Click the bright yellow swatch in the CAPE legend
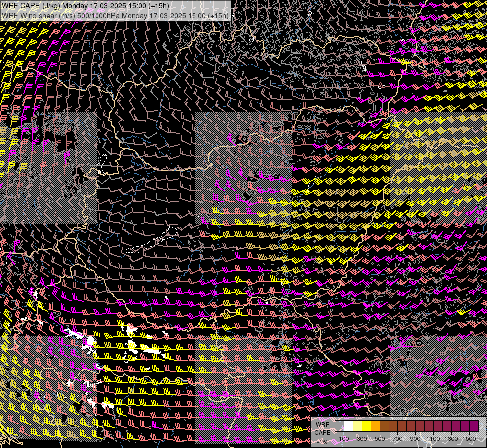The height and width of the screenshot is (448, 487). coord(367,426)
